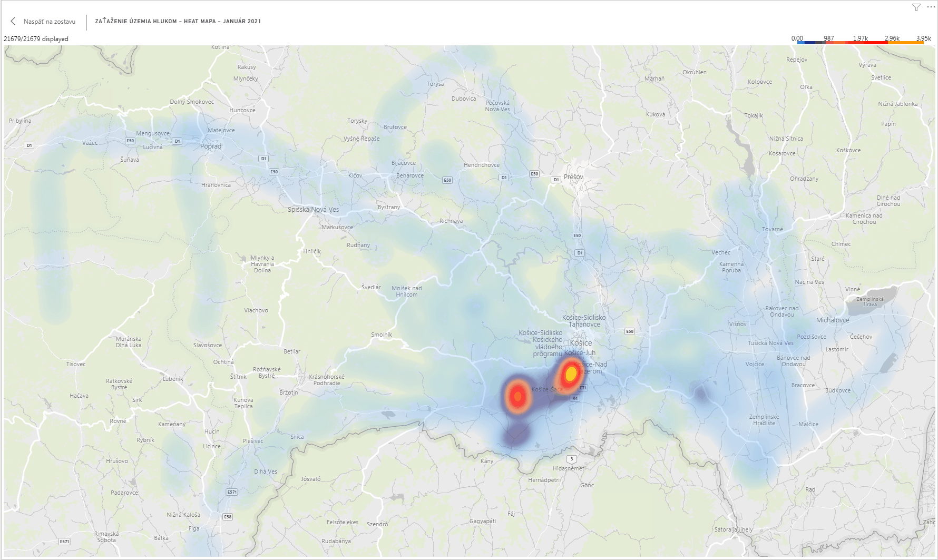The image size is (938, 560).
Task: Open the filter funnel icon
Action: 916,7
